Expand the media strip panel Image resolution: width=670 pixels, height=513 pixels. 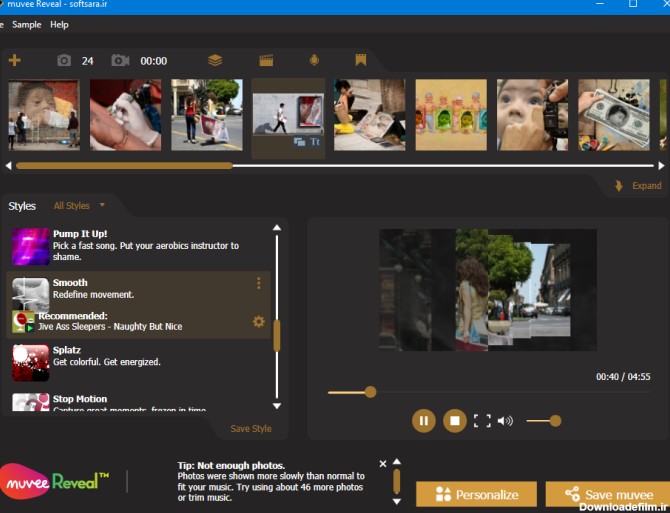(638, 186)
